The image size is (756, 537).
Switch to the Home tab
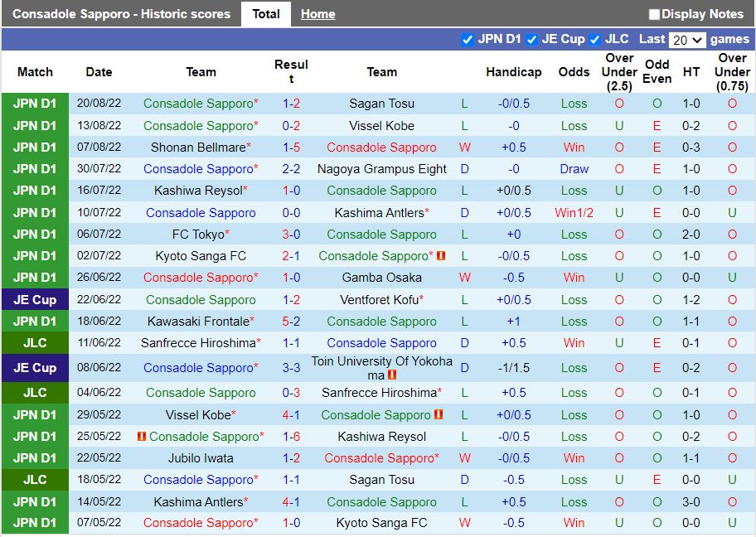[317, 13]
